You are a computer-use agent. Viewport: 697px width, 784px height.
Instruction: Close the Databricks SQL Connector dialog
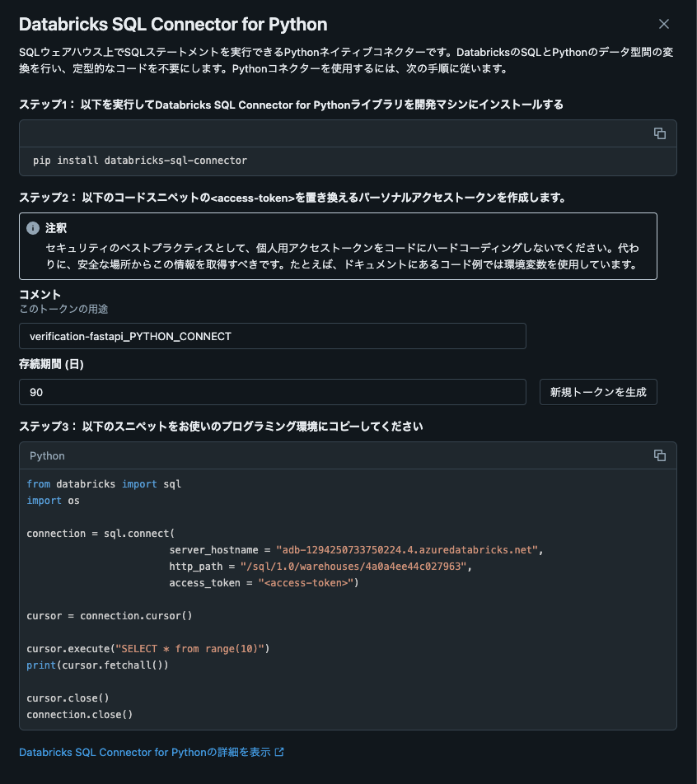(x=664, y=24)
